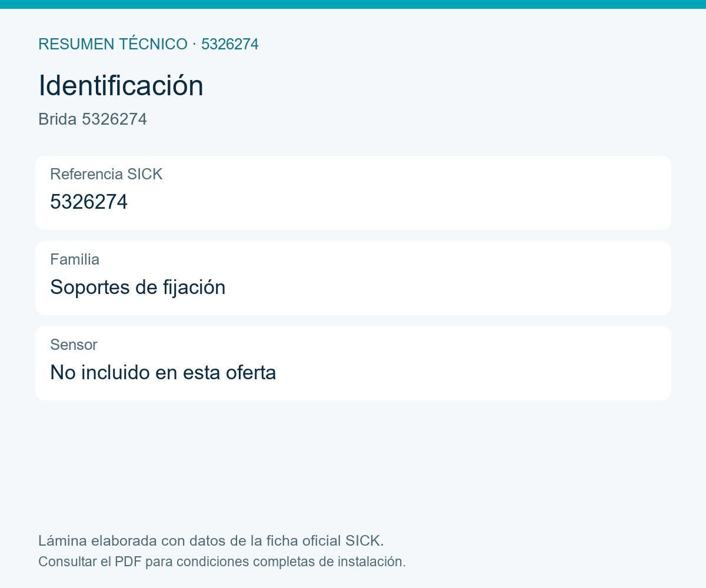
Task: Select the 'Soportes de fijación' value
Action: point(138,288)
